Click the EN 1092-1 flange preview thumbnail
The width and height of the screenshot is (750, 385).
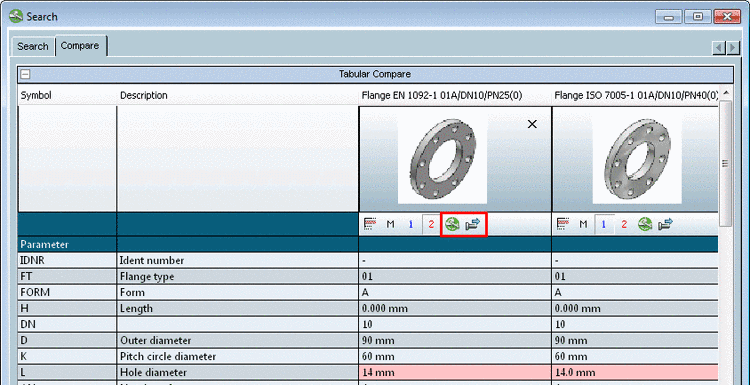442,158
